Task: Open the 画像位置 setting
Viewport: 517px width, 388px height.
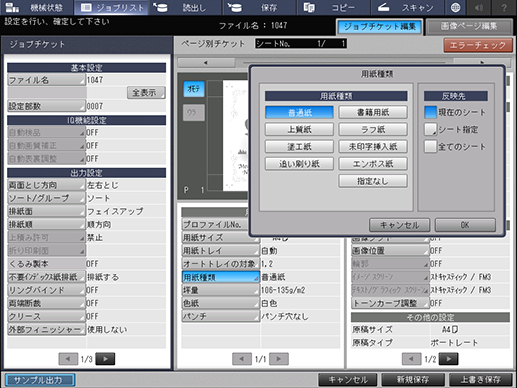Action: tap(390, 251)
